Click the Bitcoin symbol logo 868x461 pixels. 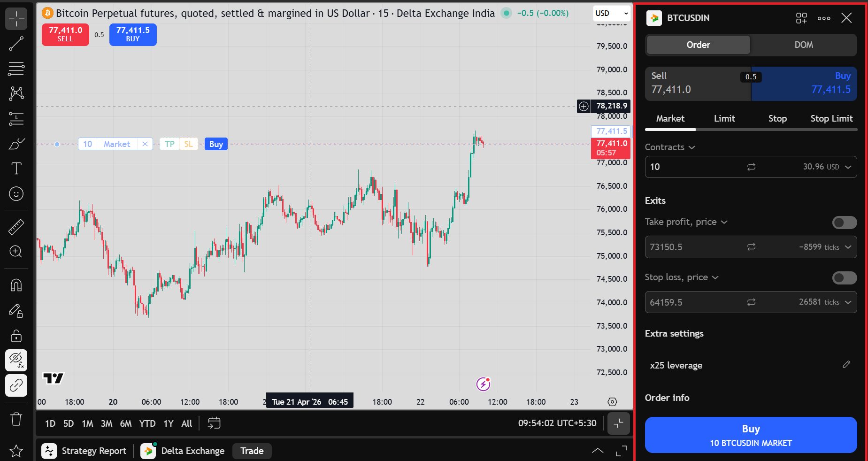coord(47,13)
